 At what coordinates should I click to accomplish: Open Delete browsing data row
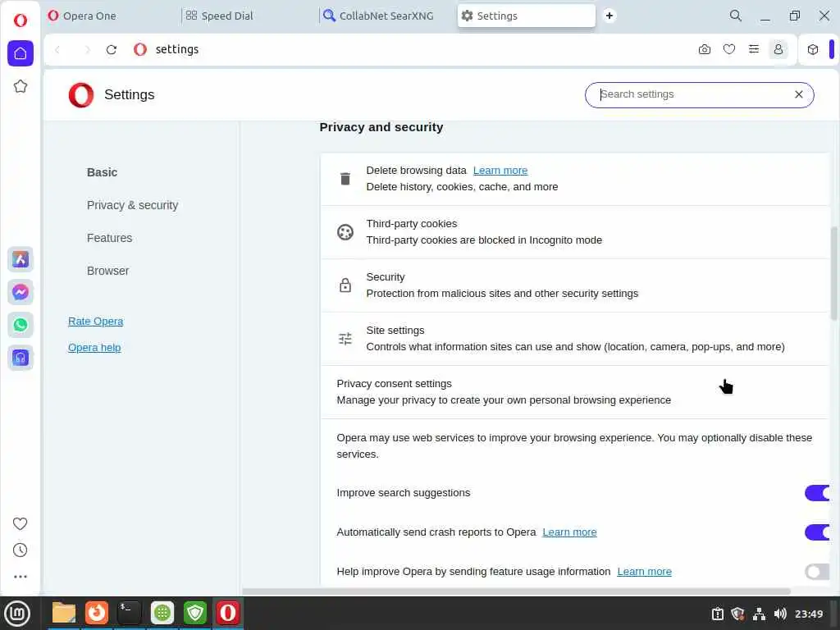(575, 179)
